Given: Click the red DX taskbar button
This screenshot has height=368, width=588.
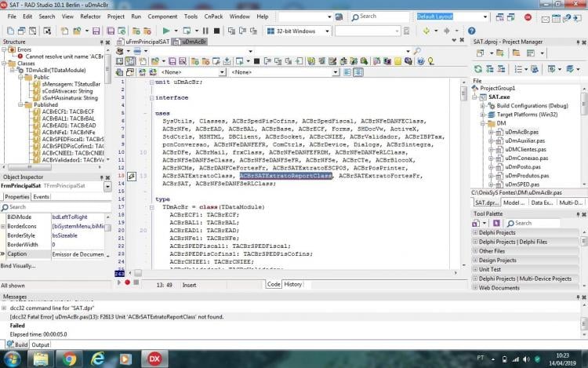Looking at the screenshot, I should click(x=154, y=359).
